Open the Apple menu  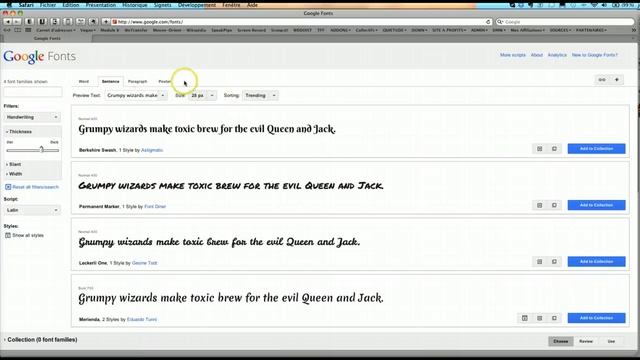click(9, 5)
